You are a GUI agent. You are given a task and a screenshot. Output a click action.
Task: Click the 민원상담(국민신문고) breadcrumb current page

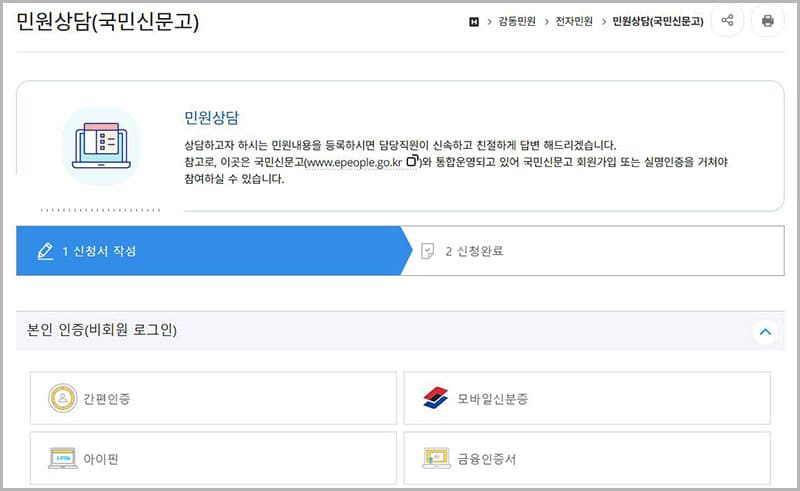point(657,21)
